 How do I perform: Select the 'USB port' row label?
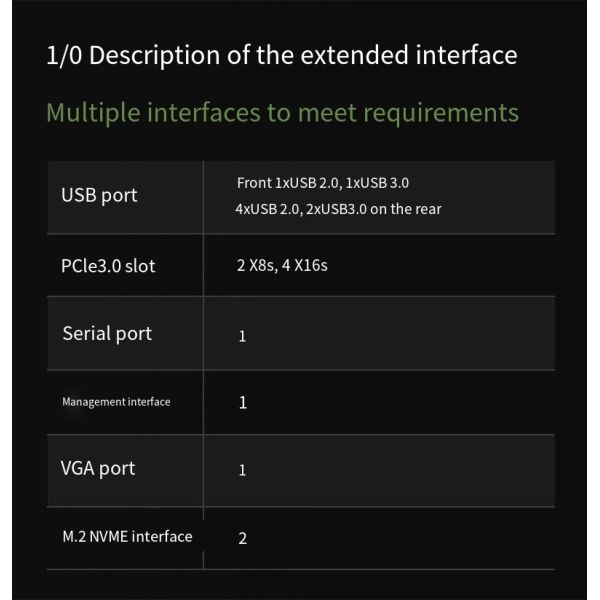pyautogui.click(x=100, y=194)
